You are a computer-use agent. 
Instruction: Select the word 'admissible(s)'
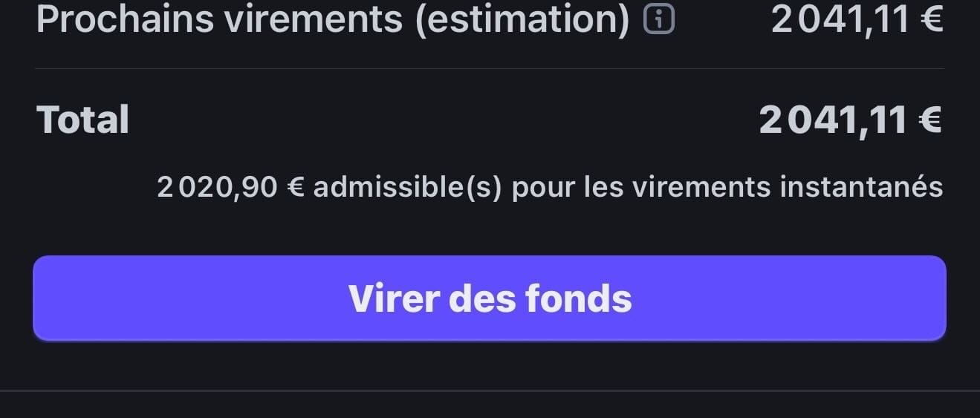pos(408,187)
